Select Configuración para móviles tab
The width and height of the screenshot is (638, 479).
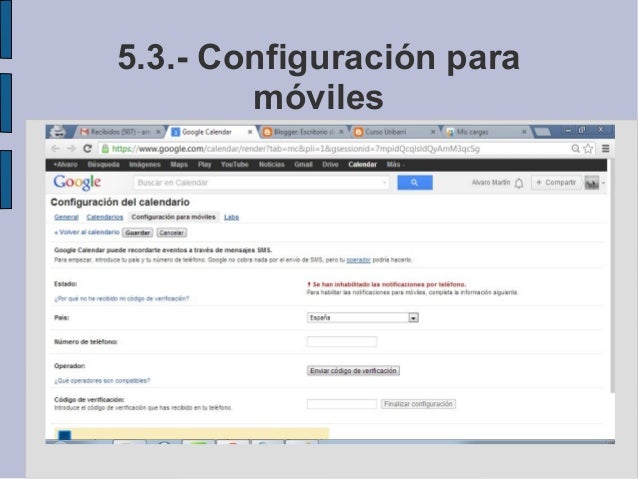173,217
